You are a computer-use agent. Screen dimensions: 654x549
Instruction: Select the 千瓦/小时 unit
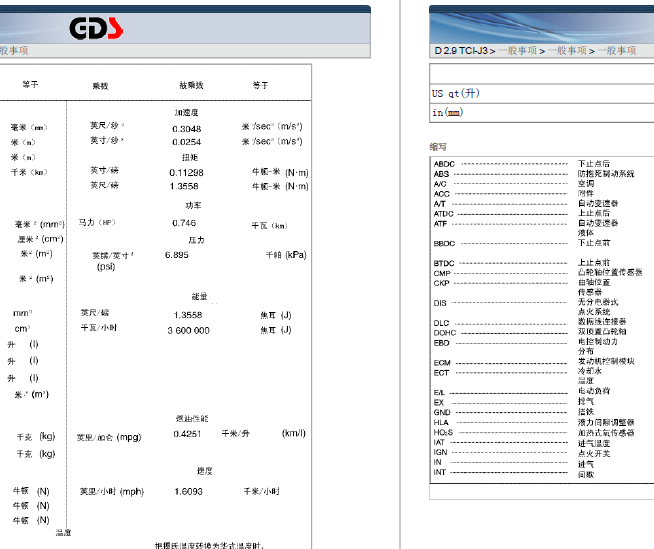pyautogui.click(x=98, y=328)
